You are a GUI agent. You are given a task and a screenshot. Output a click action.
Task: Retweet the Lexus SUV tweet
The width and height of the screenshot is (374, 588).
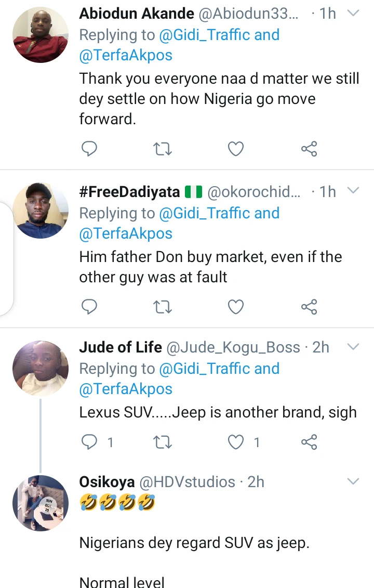pos(163,442)
